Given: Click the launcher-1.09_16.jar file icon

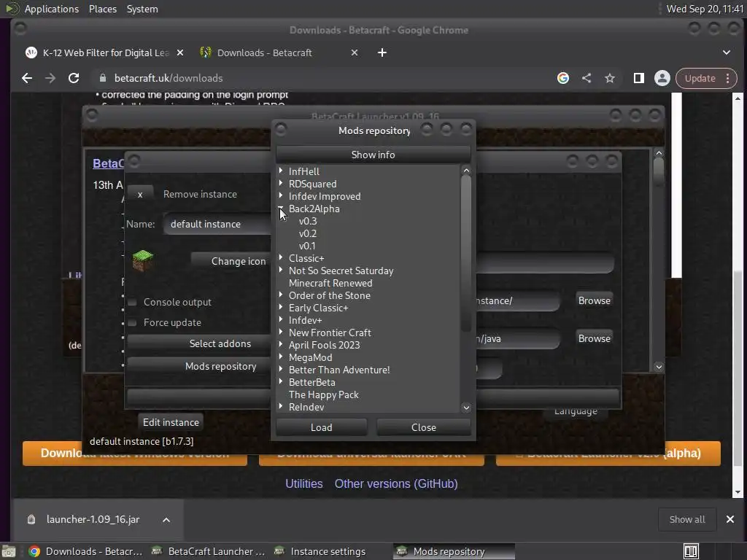Looking at the screenshot, I should (31, 519).
